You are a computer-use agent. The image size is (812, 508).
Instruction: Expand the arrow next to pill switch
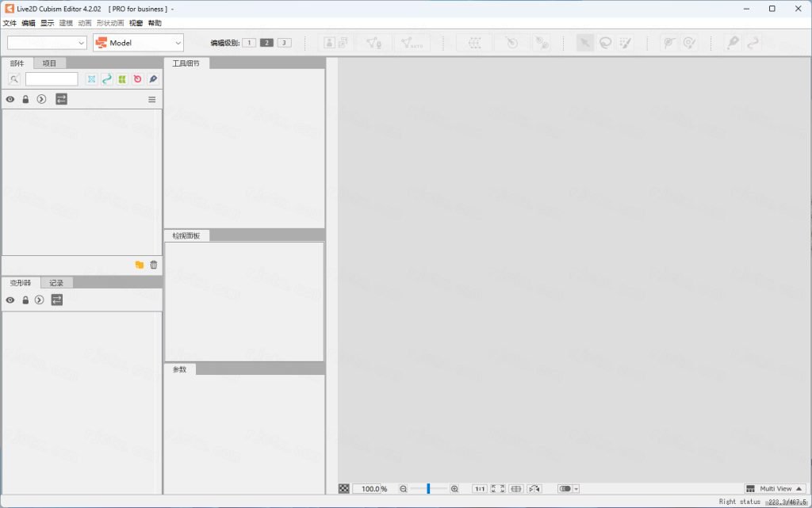pos(576,489)
